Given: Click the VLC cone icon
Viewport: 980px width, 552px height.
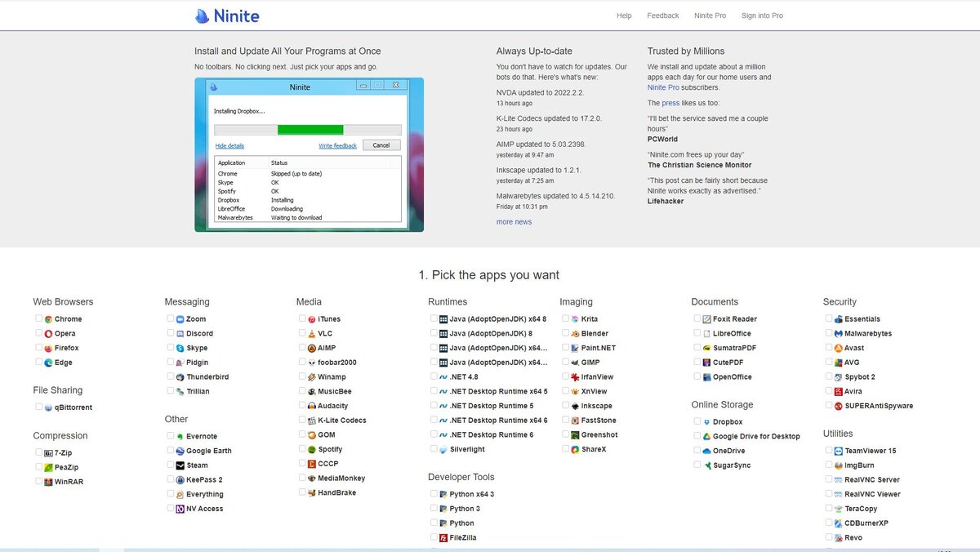Looking at the screenshot, I should 312,334.
